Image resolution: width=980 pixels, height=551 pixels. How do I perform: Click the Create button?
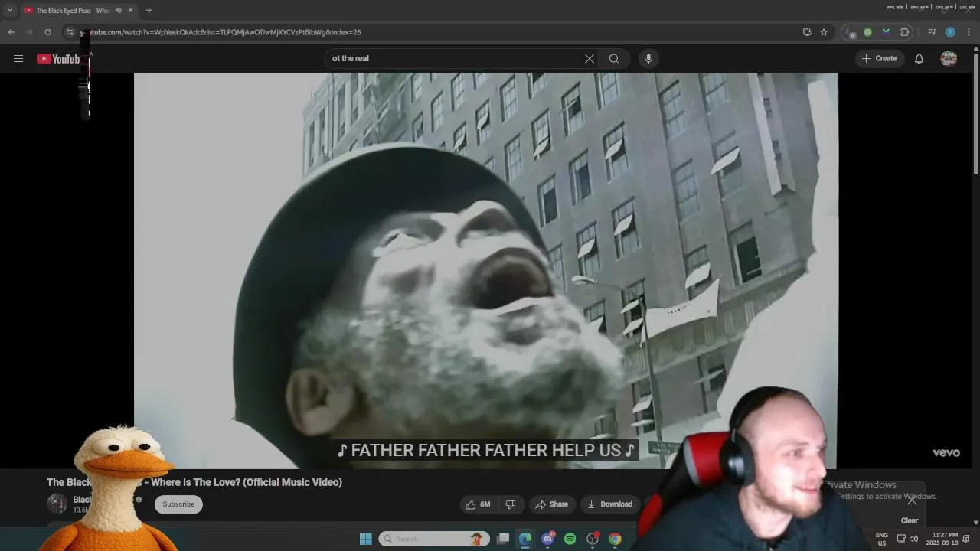click(x=880, y=58)
